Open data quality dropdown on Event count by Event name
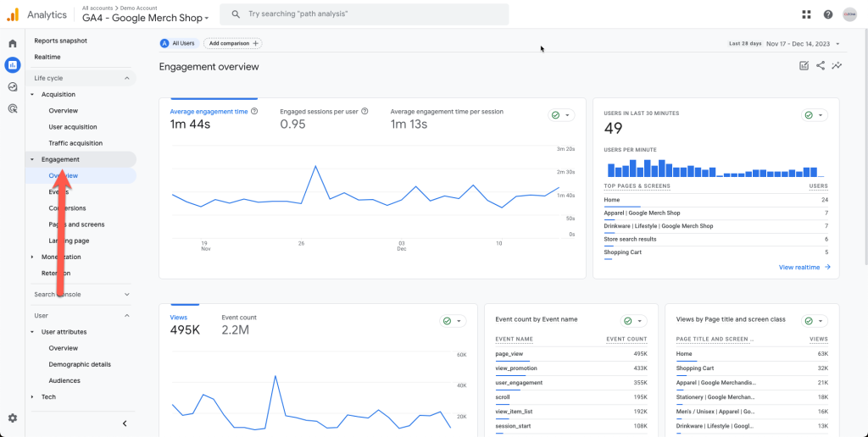The width and height of the screenshot is (868, 437). click(634, 321)
